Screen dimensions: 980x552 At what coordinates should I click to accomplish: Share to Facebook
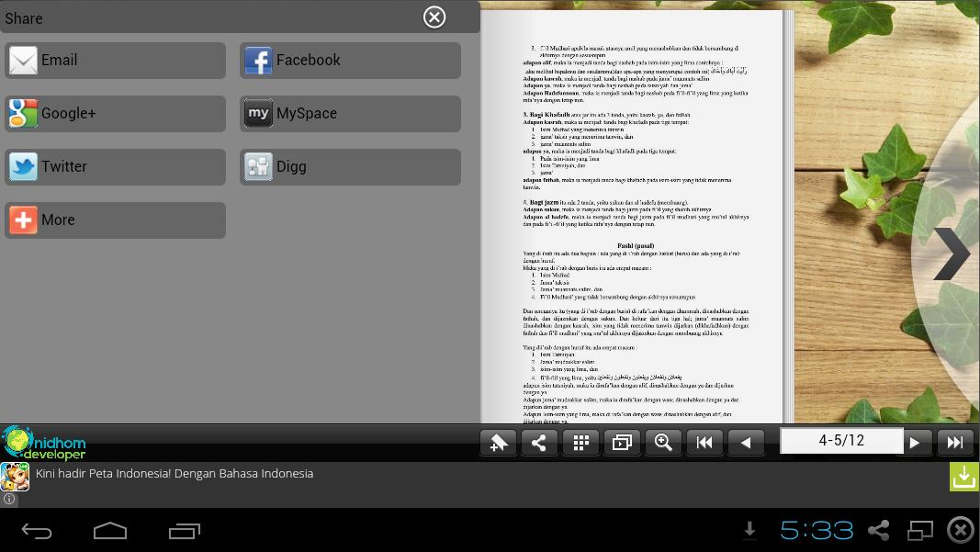tap(350, 61)
